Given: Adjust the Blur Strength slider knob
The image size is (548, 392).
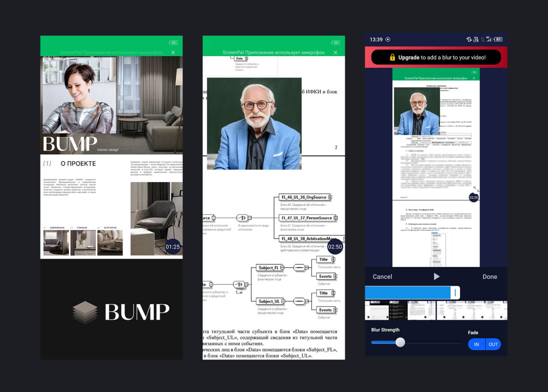Looking at the screenshot, I should [x=400, y=342].
